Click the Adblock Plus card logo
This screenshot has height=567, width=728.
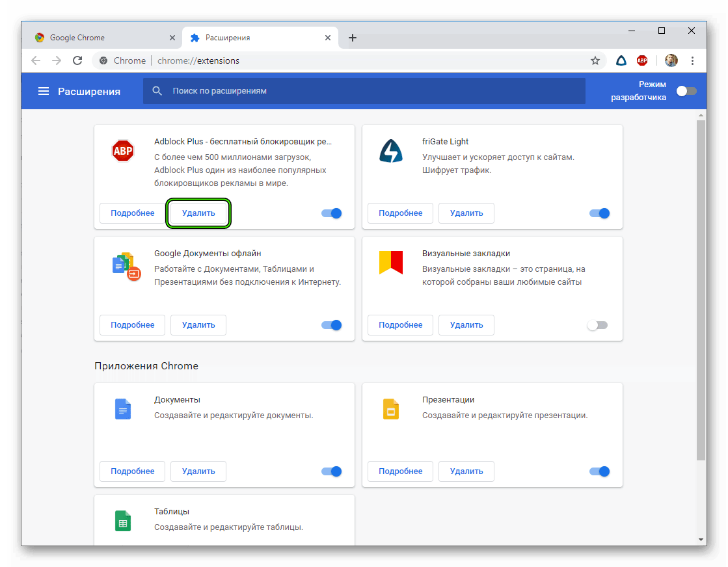click(x=123, y=151)
